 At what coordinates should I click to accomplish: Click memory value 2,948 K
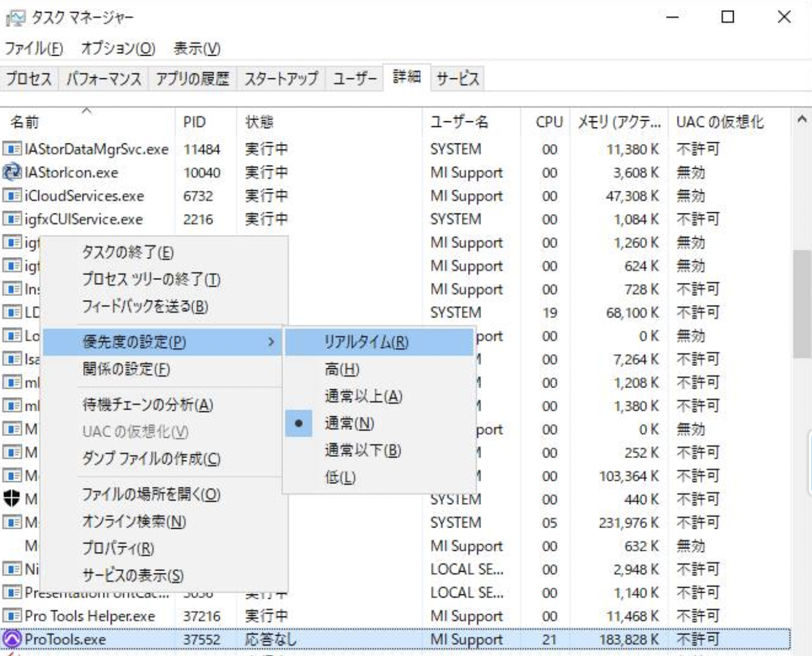tap(636, 569)
